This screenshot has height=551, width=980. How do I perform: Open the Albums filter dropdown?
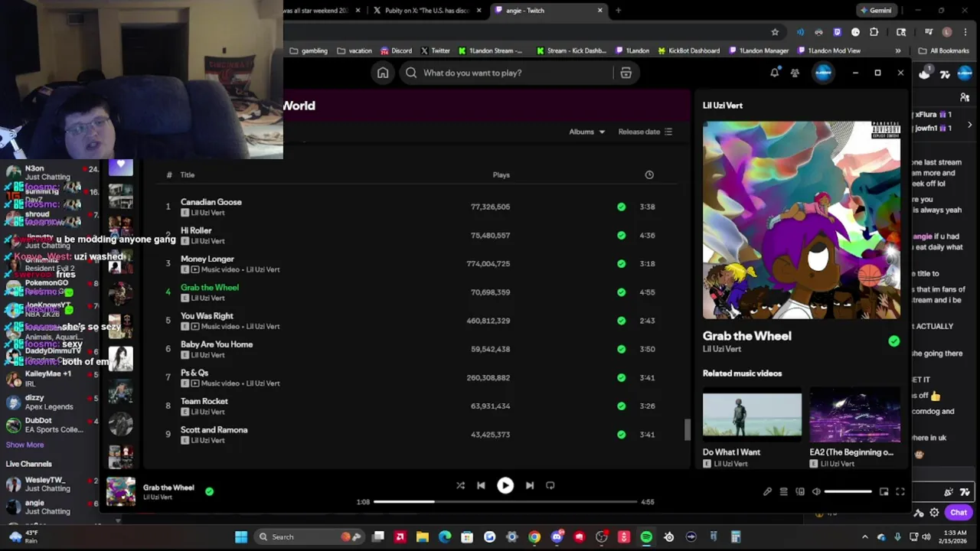[x=586, y=132]
